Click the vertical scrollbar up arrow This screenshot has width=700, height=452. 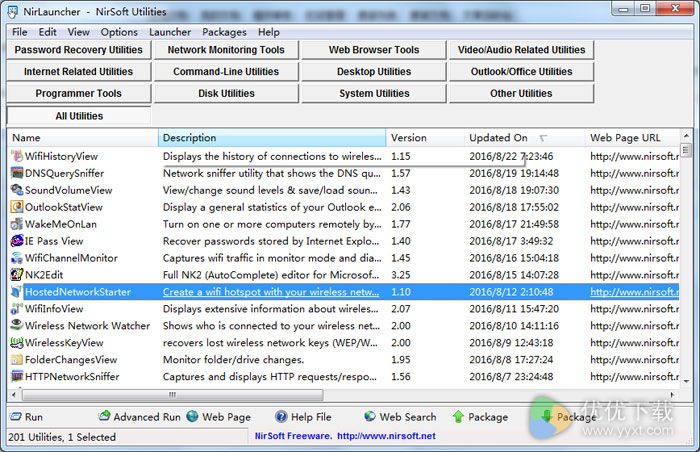tap(686, 135)
